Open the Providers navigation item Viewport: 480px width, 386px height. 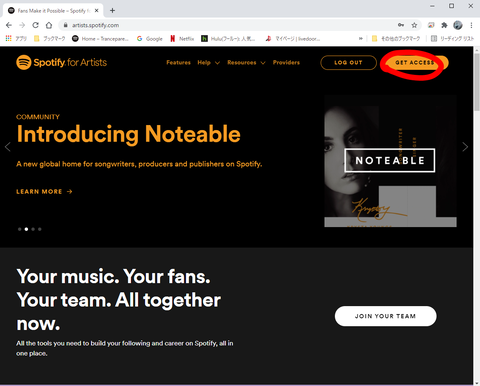point(286,62)
